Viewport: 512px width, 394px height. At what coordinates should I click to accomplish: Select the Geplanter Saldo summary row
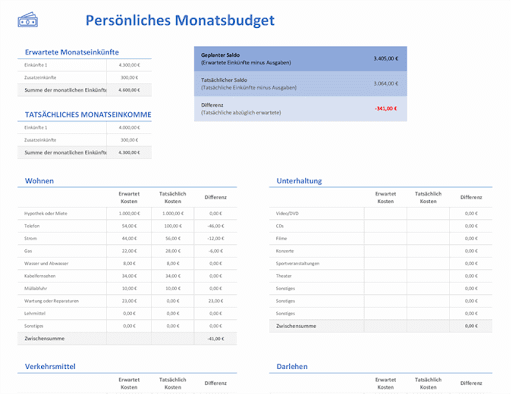[x=300, y=59]
